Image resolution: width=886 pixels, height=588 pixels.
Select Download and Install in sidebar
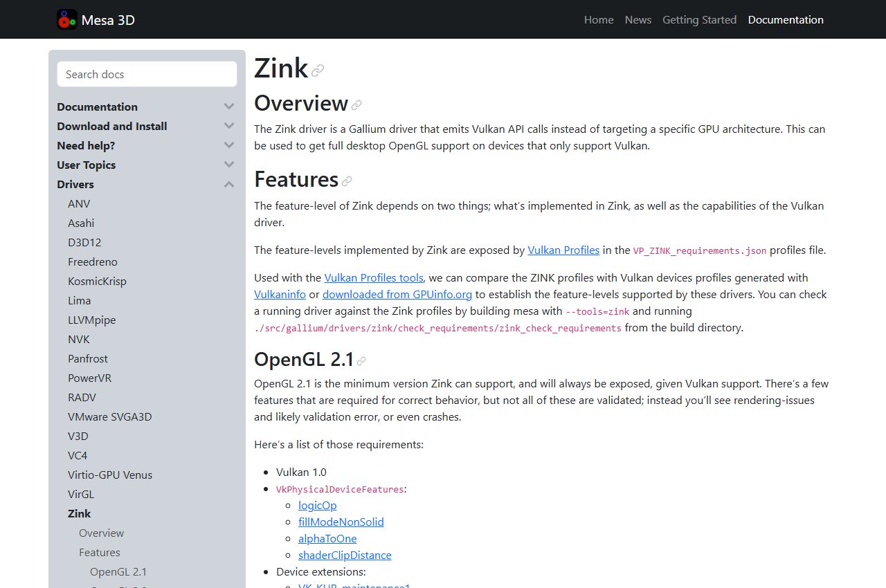point(112,126)
